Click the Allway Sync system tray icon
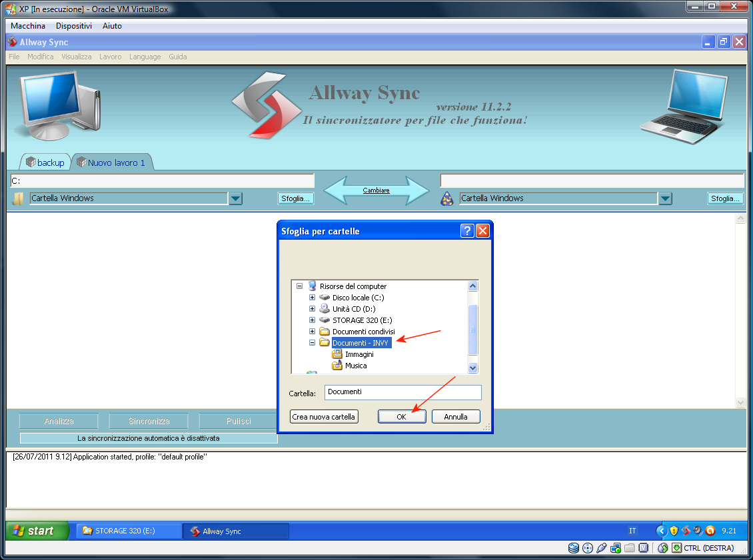Viewport: 753px width, 560px height. [x=686, y=531]
